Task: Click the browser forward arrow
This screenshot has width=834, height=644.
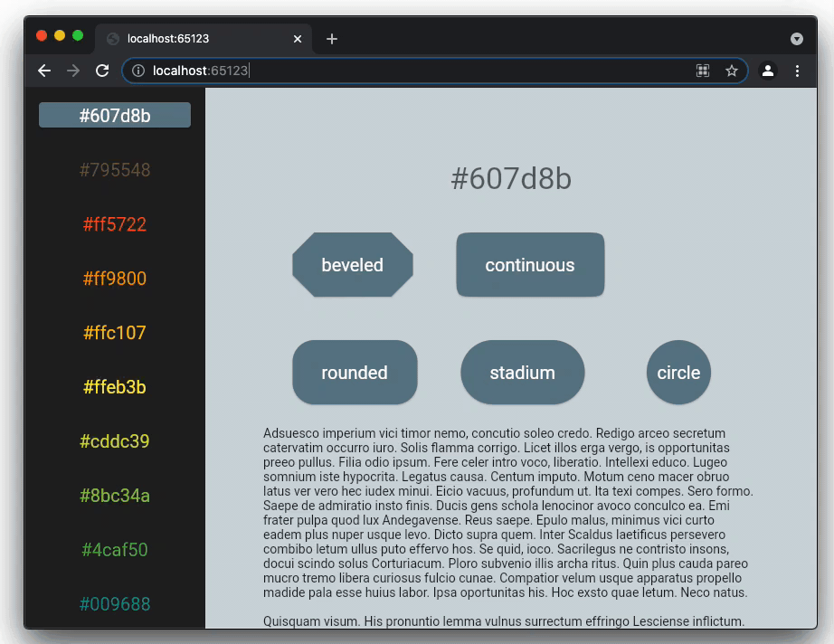Action: (x=73, y=71)
